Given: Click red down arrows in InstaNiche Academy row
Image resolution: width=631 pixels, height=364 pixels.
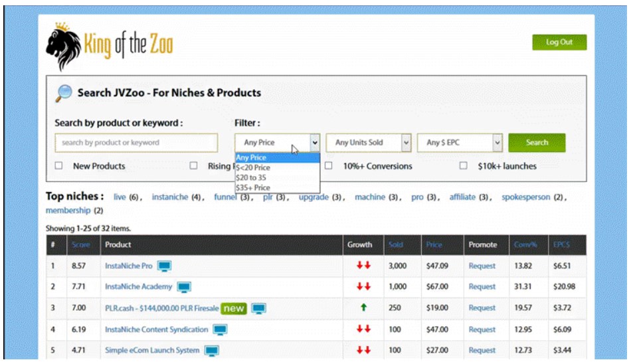Looking at the screenshot, I should [x=363, y=286].
